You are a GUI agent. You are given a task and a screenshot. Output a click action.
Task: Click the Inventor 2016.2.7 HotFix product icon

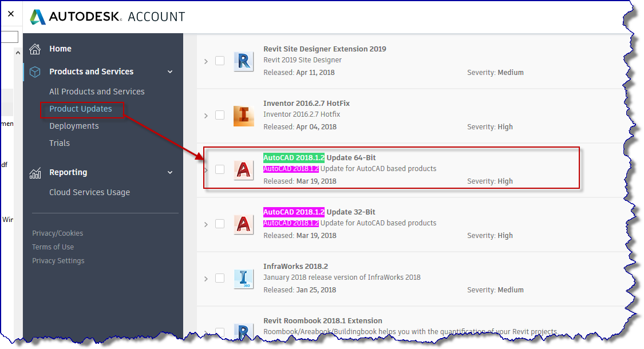[244, 115]
